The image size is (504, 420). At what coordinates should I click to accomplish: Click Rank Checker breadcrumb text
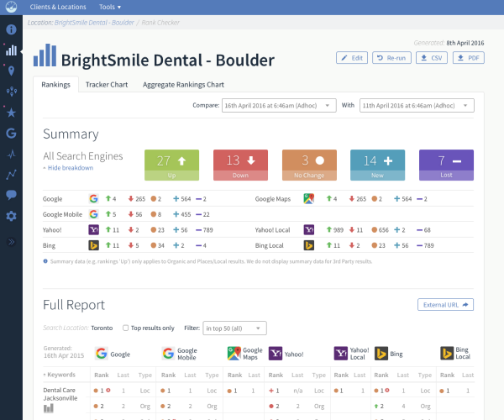tap(160, 23)
